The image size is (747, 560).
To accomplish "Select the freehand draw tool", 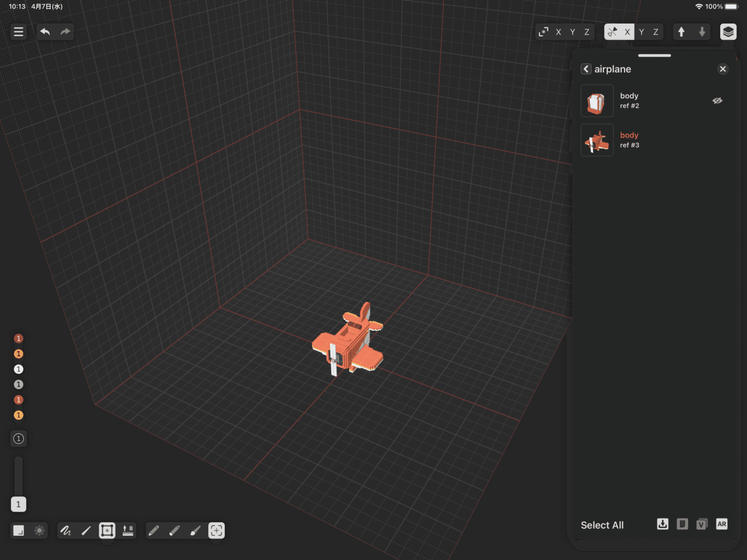I will [x=66, y=531].
